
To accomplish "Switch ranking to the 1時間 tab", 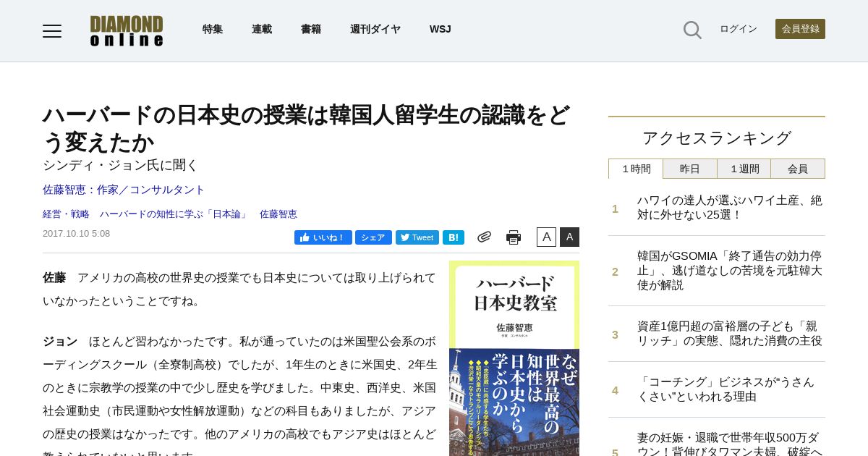I will pyautogui.click(x=636, y=169).
